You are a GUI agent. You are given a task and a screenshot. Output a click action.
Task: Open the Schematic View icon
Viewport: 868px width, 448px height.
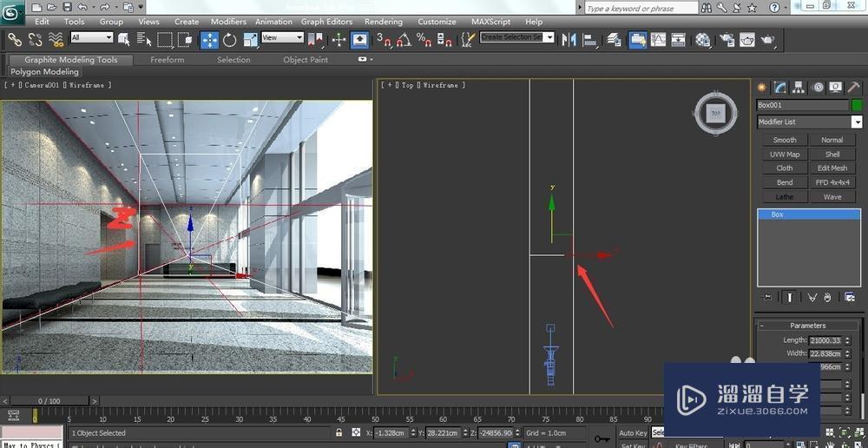679,39
